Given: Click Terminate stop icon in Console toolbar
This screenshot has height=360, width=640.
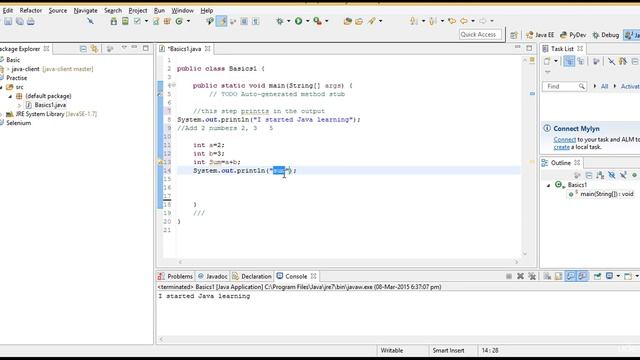Looking at the screenshot, I should 509,276.
